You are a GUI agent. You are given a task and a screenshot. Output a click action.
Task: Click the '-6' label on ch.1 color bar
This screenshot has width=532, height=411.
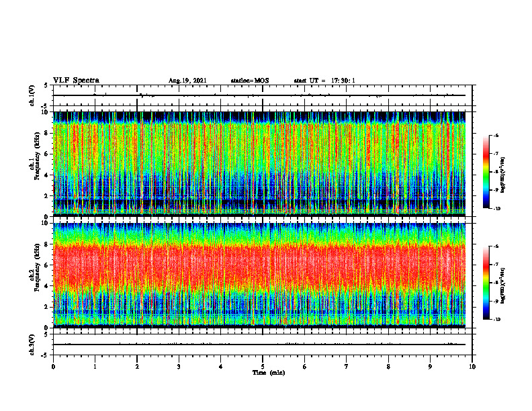(496, 135)
